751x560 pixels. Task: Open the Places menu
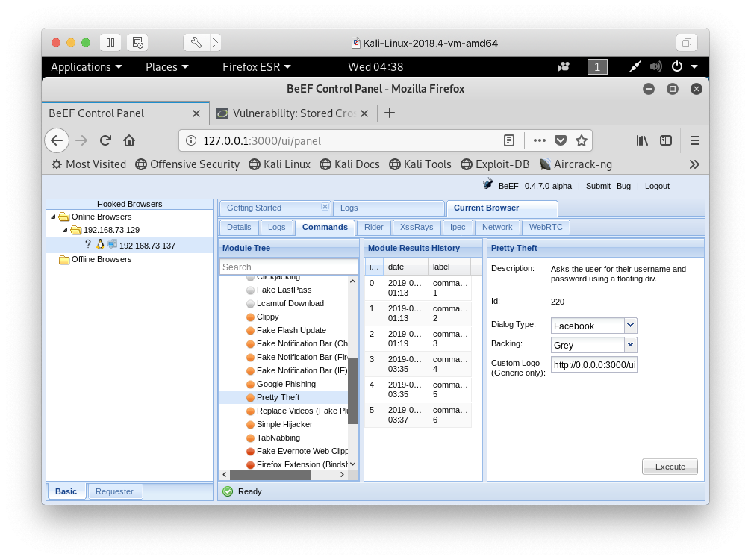(x=167, y=67)
